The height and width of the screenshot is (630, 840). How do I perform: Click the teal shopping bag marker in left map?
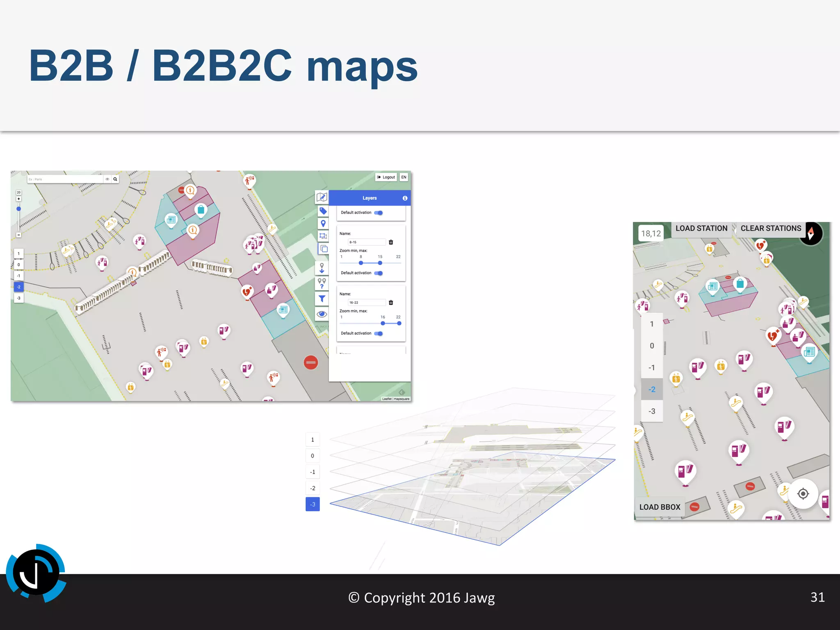click(201, 211)
